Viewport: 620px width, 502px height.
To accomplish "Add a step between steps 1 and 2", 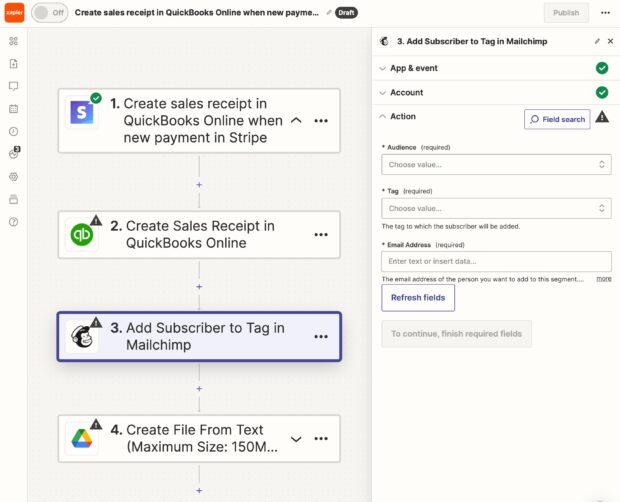I will (199, 185).
